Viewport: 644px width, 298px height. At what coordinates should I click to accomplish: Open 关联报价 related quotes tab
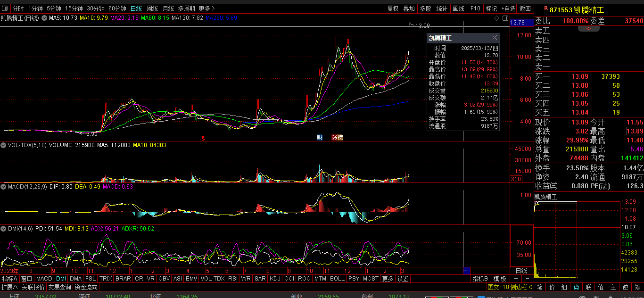(33, 287)
